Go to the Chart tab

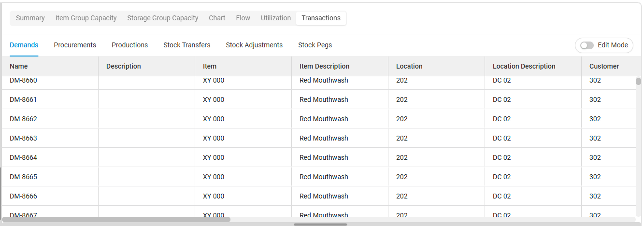[217, 18]
